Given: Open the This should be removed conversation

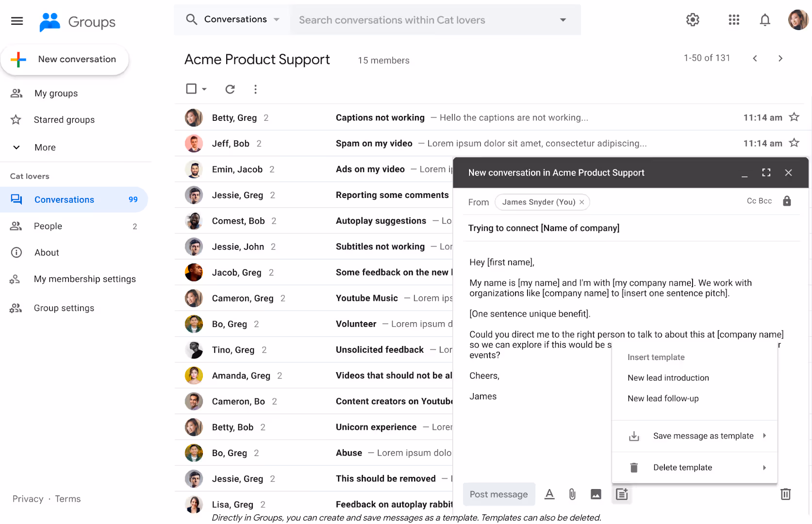Looking at the screenshot, I should click(x=314, y=479).
